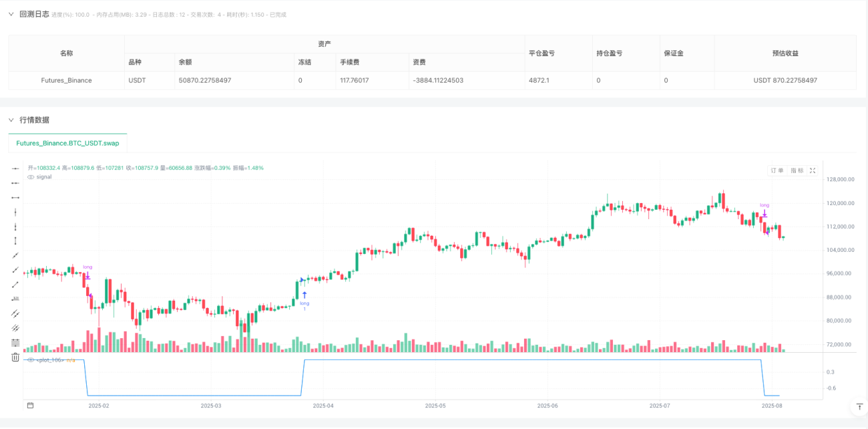Pick the price line tool with label
Image resolution: width=868 pixels, height=429 pixels.
[15, 298]
